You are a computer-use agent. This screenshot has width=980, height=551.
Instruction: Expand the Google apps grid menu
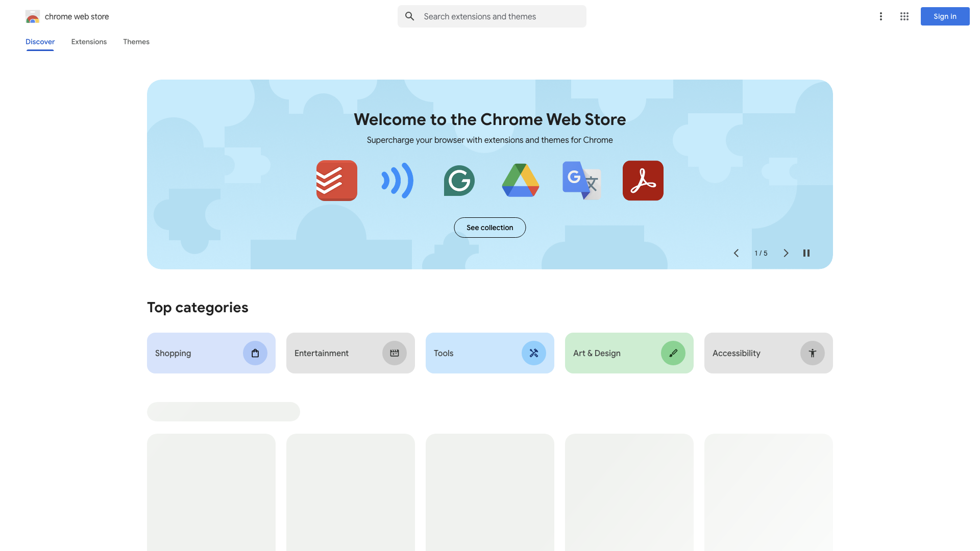(904, 16)
